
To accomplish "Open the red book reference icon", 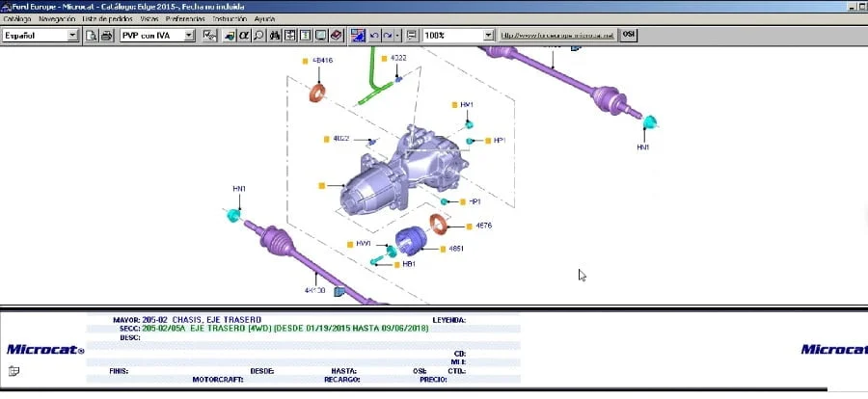I will point(337,36).
